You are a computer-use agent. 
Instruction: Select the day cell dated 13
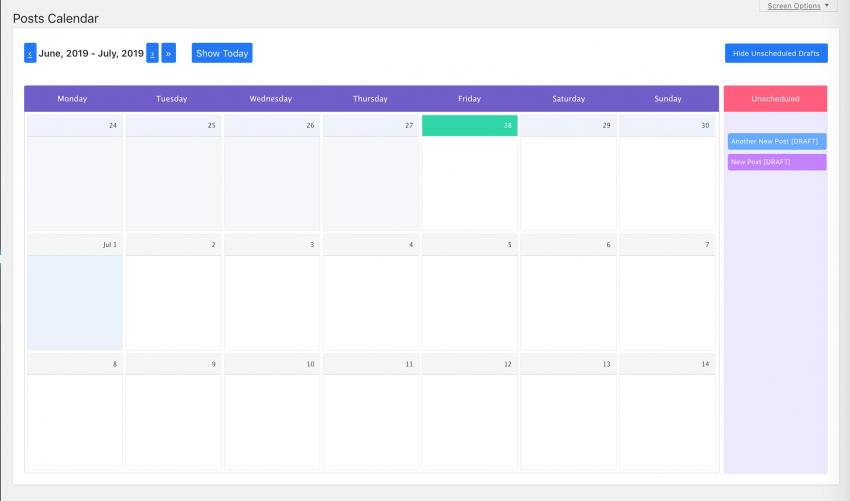[569, 412]
